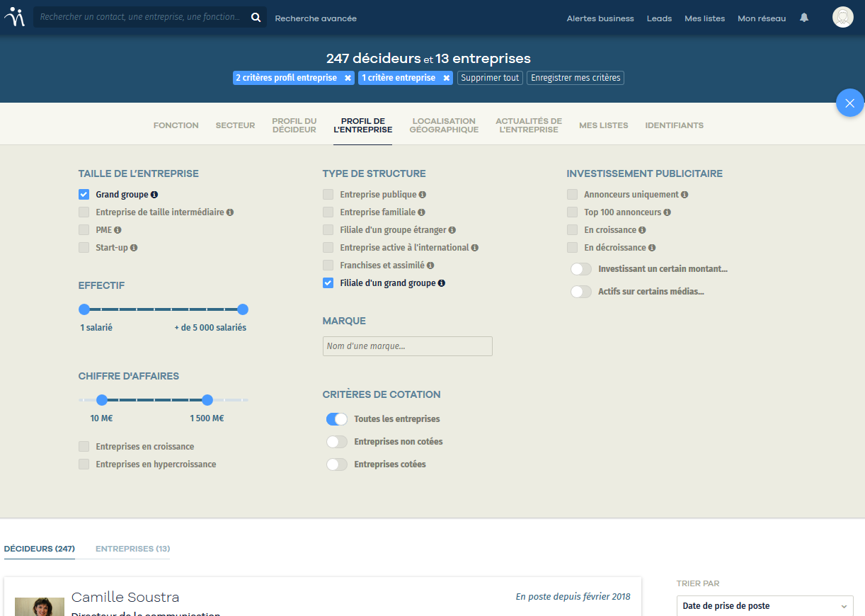Open the 'Date de prise de poste' dropdown
Viewport: 865px width, 616px height.
pyautogui.click(x=764, y=606)
